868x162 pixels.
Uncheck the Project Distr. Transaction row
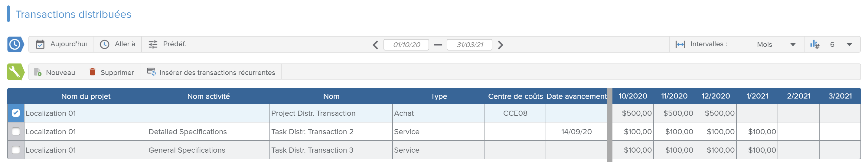pos(16,113)
